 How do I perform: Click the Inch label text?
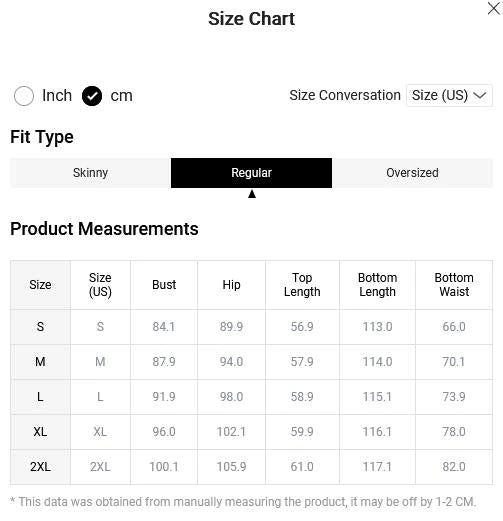57,96
